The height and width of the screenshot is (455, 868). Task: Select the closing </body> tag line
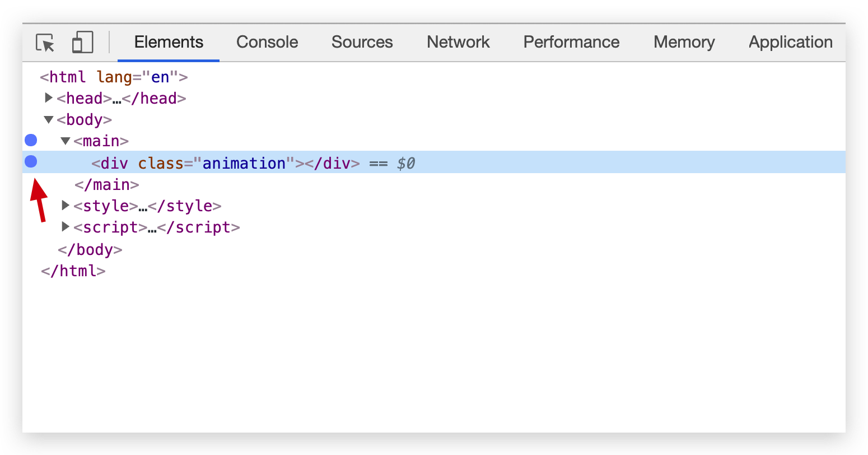point(90,249)
